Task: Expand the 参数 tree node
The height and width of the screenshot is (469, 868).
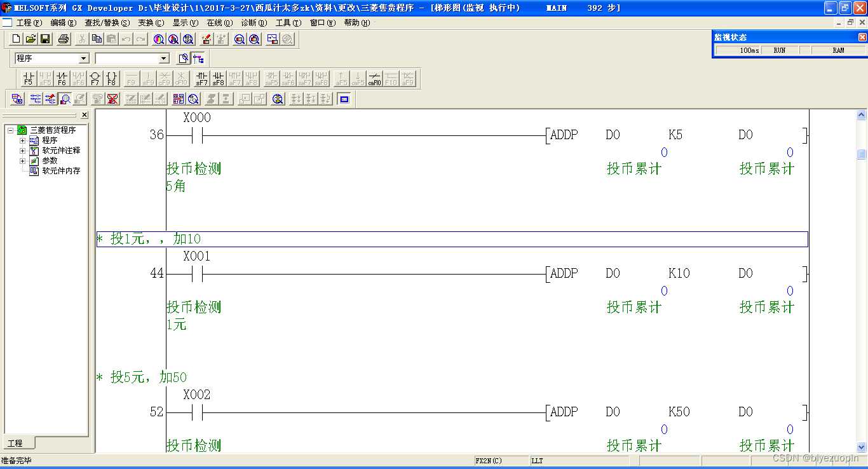Action: [22, 160]
